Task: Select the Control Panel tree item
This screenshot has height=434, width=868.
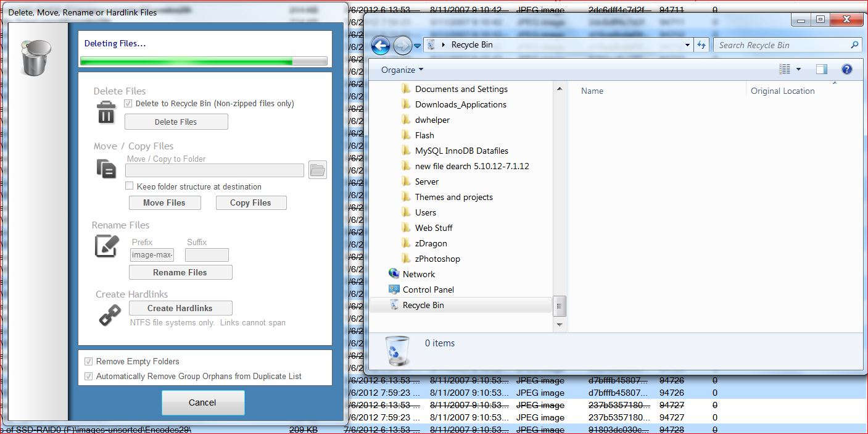Action: pyautogui.click(x=428, y=290)
